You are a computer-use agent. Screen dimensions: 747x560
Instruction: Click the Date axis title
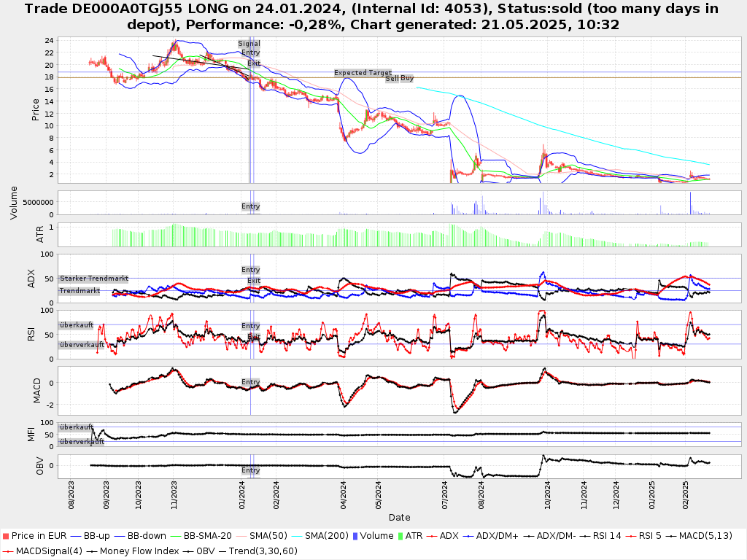(399, 518)
